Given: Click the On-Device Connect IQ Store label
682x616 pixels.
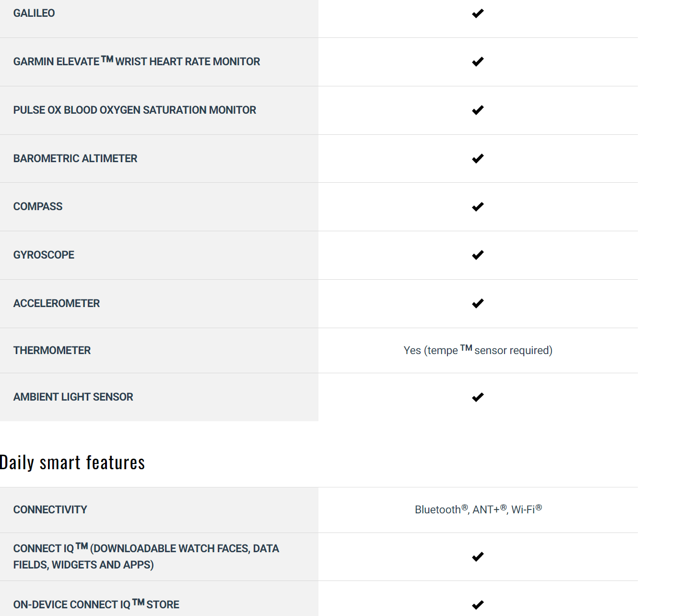Looking at the screenshot, I should coord(96,604).
